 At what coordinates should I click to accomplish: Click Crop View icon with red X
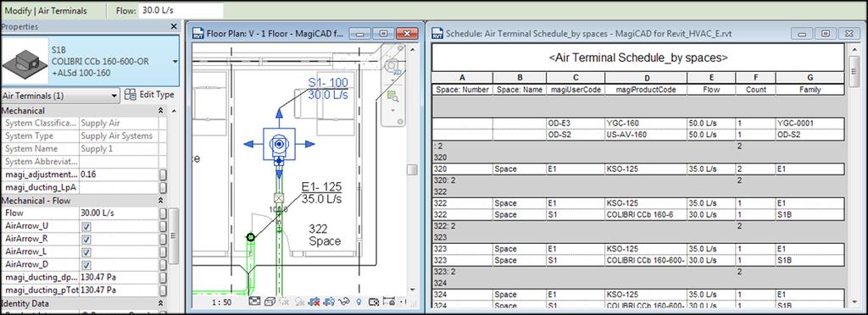314,301
